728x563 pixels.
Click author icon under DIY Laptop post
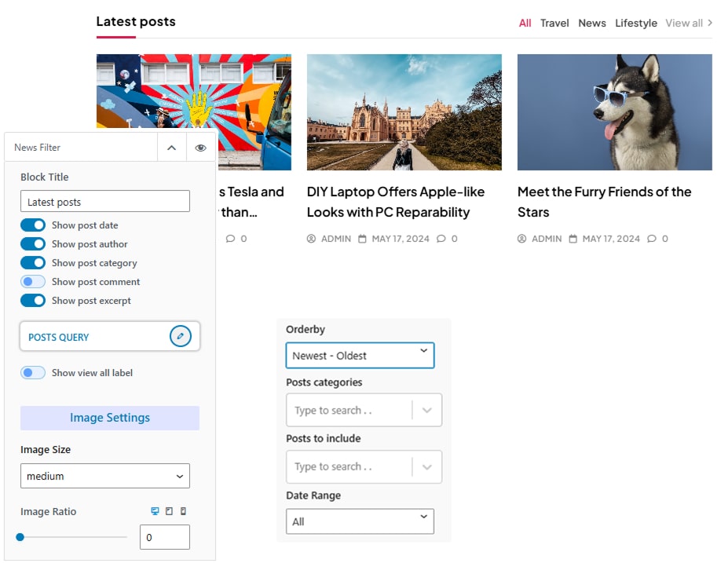point(311,239)
